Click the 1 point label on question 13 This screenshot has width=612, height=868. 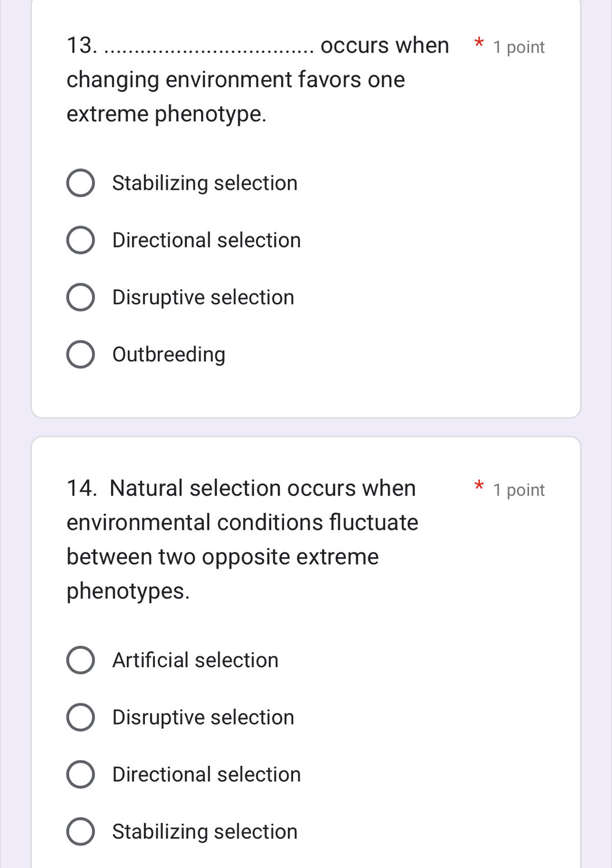point(518,47)
